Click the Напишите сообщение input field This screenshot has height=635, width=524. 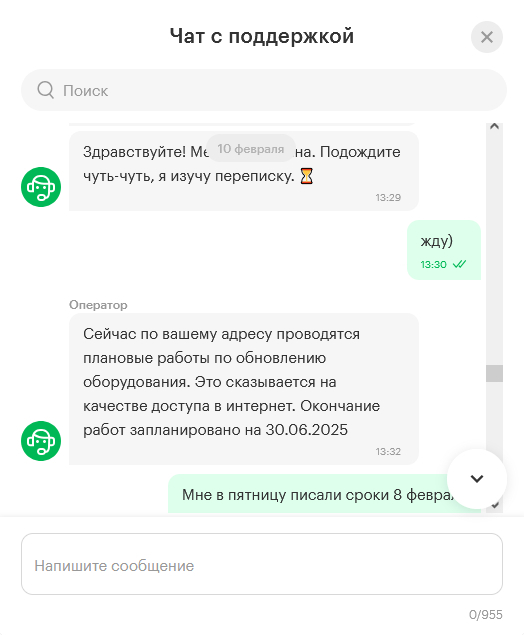pyautogui.click(x=262, y=564)
